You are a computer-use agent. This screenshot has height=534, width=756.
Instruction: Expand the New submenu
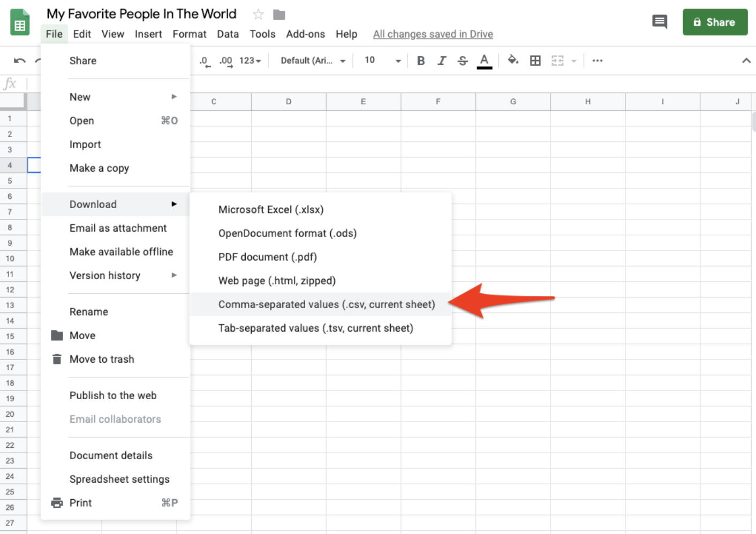116,97
